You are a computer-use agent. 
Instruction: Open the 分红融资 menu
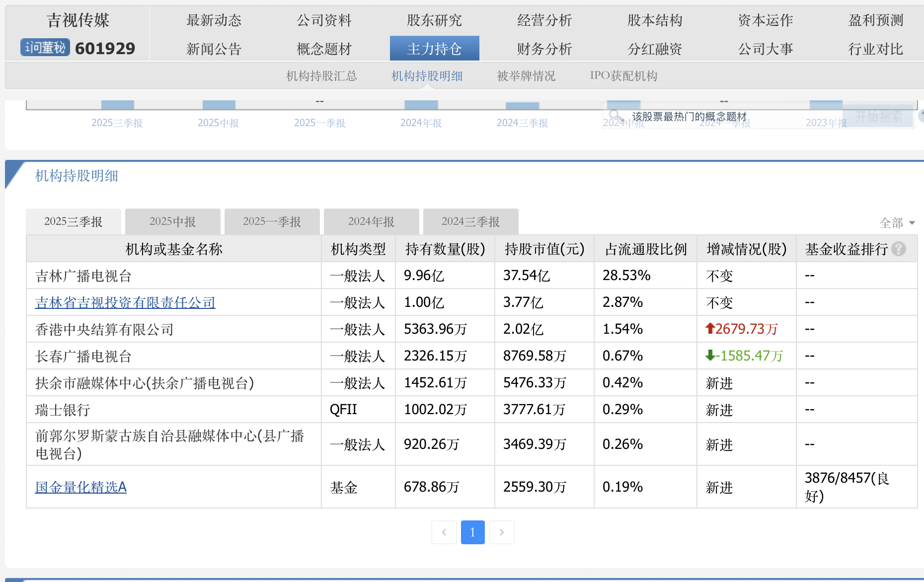tap(655, 49)
